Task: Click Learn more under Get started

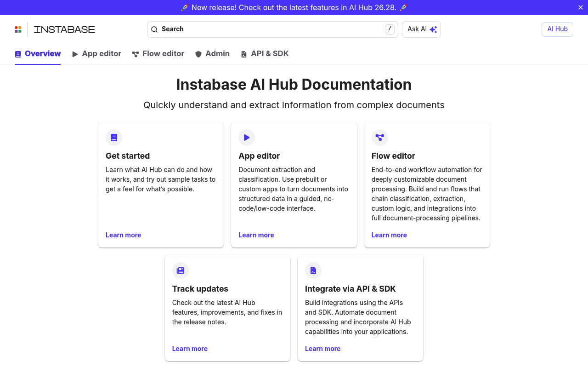Action: pos(123,235)
